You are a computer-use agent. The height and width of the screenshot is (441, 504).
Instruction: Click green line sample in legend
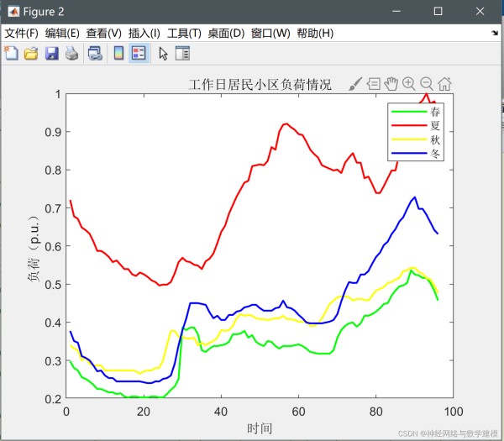(409, 112)
